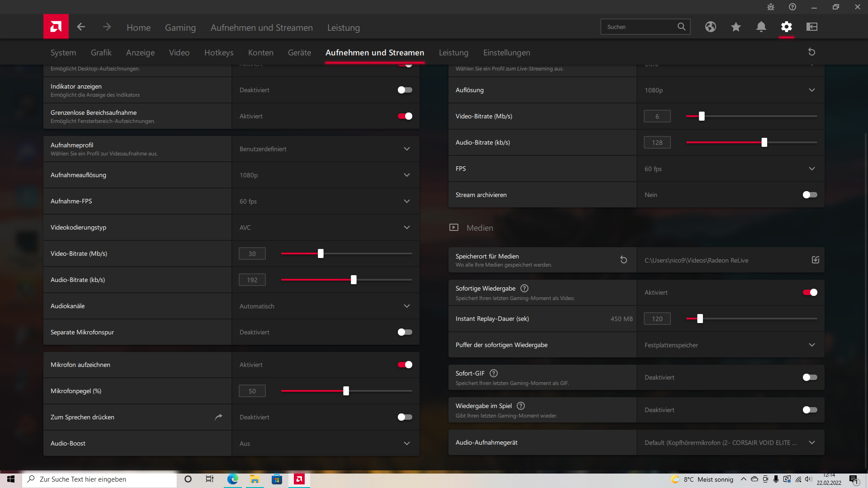Enable Wiedergabe im Spiel switch

point(810,410)
